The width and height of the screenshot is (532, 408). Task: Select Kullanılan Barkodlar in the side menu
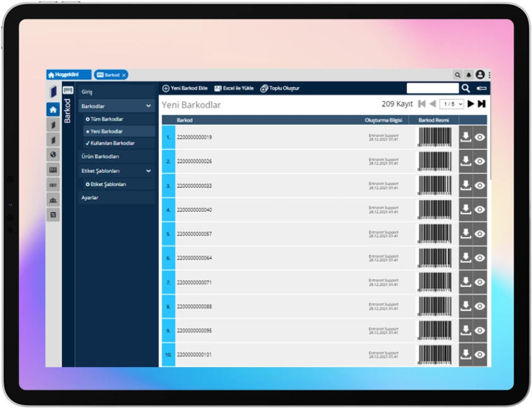[112, 143]
